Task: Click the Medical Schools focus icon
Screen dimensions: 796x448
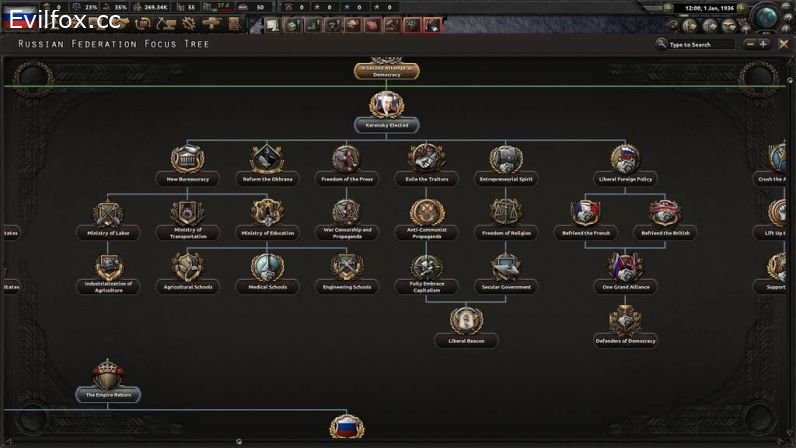Action: coord(267,267)
